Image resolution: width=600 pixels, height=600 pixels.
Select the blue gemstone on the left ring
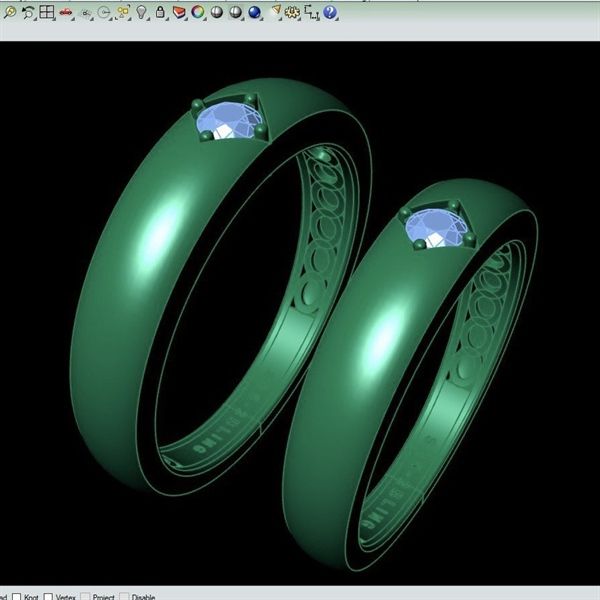[226, 121]
